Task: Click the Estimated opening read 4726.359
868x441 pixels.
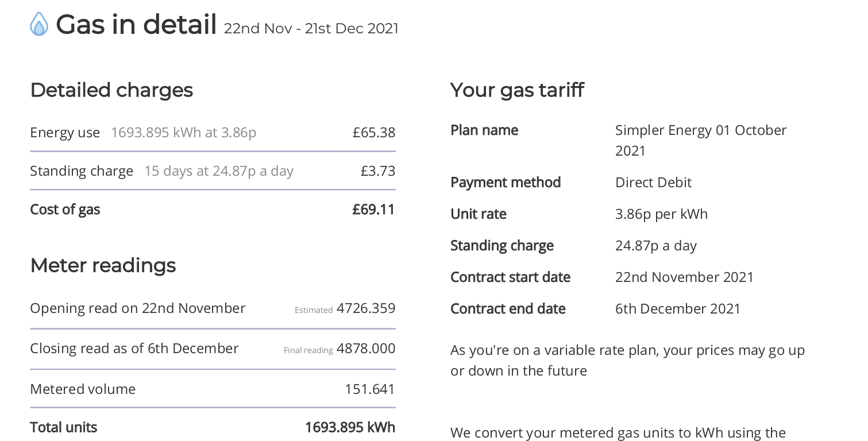Action: [366, 308]
